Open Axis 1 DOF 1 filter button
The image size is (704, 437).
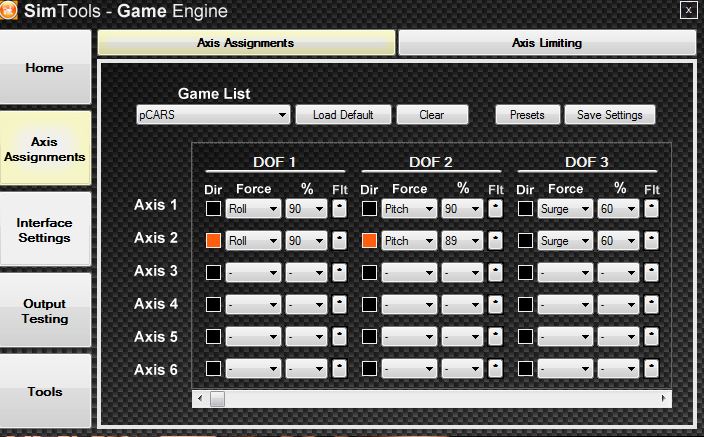coord(339,209)
